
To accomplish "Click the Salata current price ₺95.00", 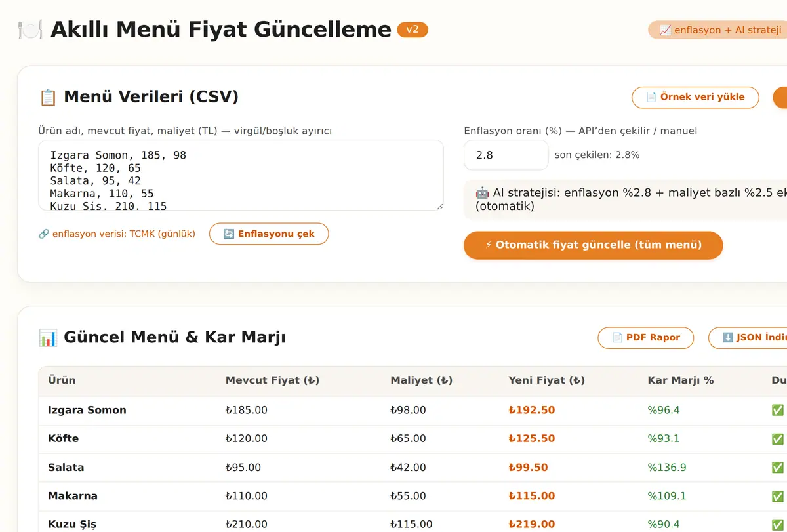I will [x=243, y=468].
